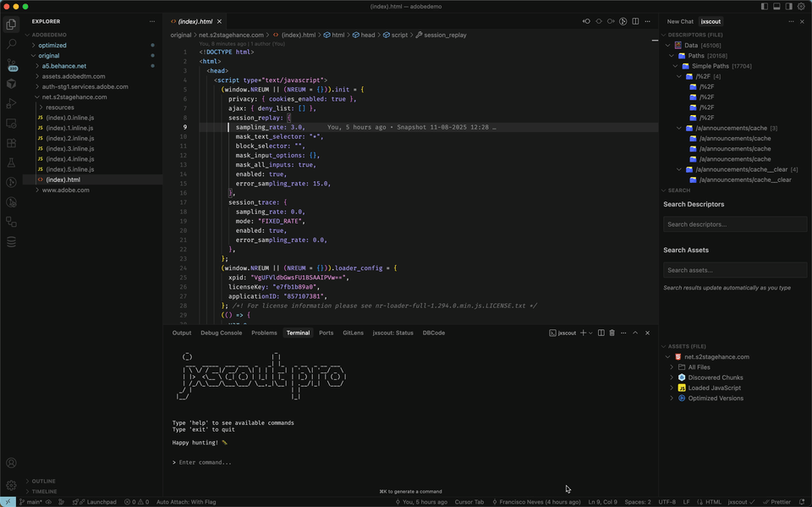This screenshot has width=812, height=507.
Task: Open the Testing flask icon view
Action: pos(12,163)
